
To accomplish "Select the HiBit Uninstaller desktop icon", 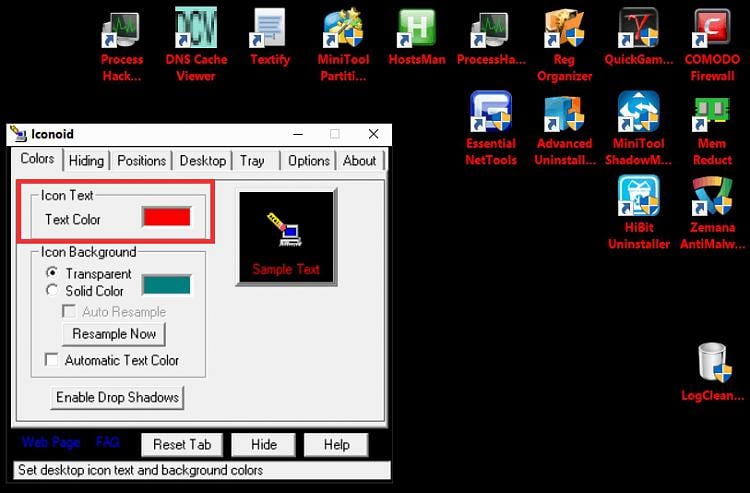I will point(639,212).
